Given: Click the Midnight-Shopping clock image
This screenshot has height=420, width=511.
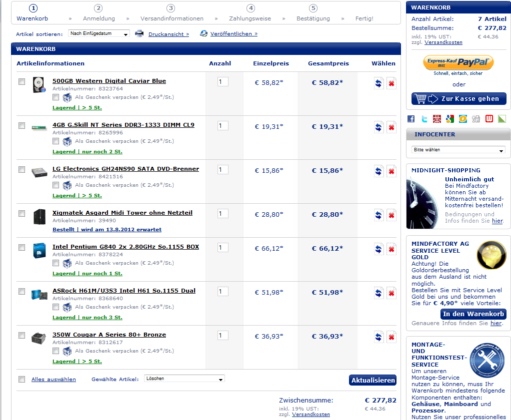Looking at the screenshot, I should [x=422, y=203].
